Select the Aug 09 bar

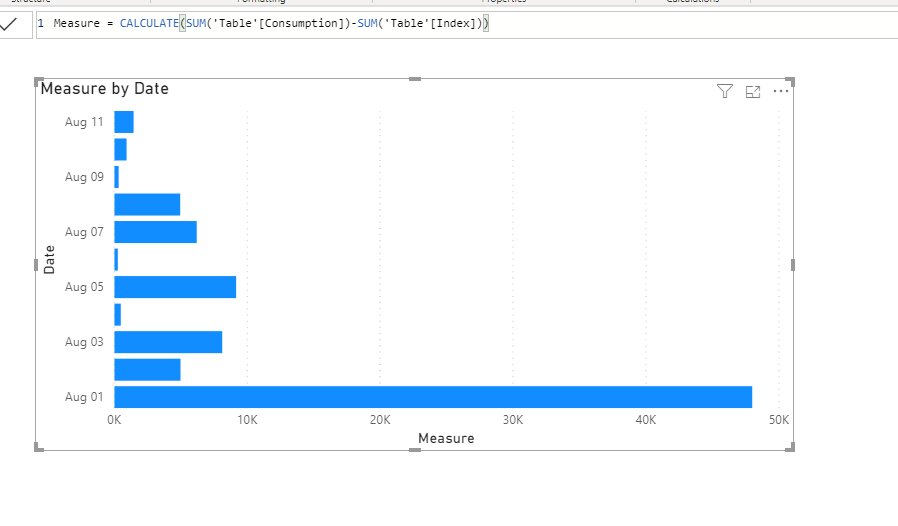click(x=117, y=177)
